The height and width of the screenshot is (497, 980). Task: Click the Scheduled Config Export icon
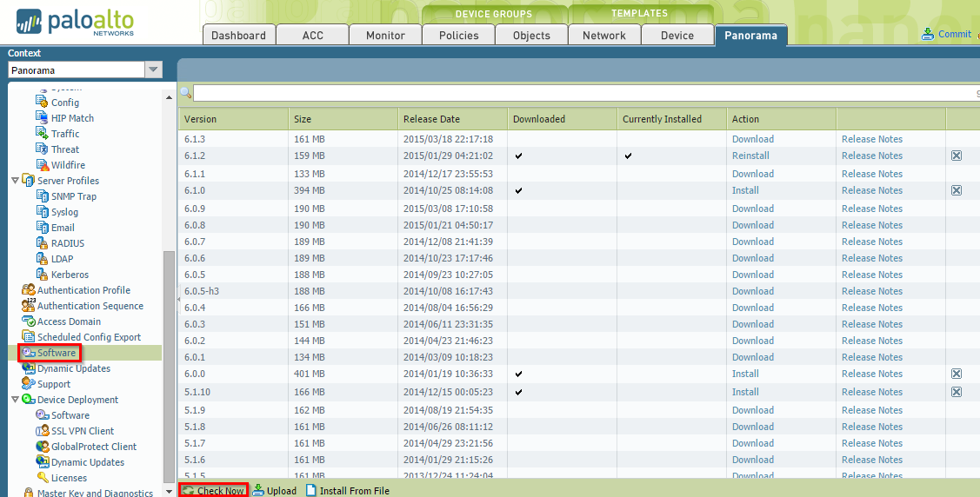(28, 336)
